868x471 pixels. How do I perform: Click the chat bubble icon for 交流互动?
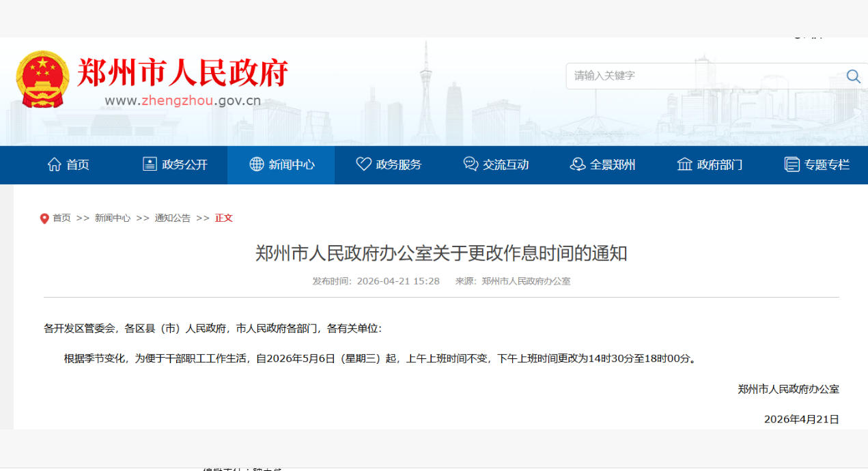(471, 165)
